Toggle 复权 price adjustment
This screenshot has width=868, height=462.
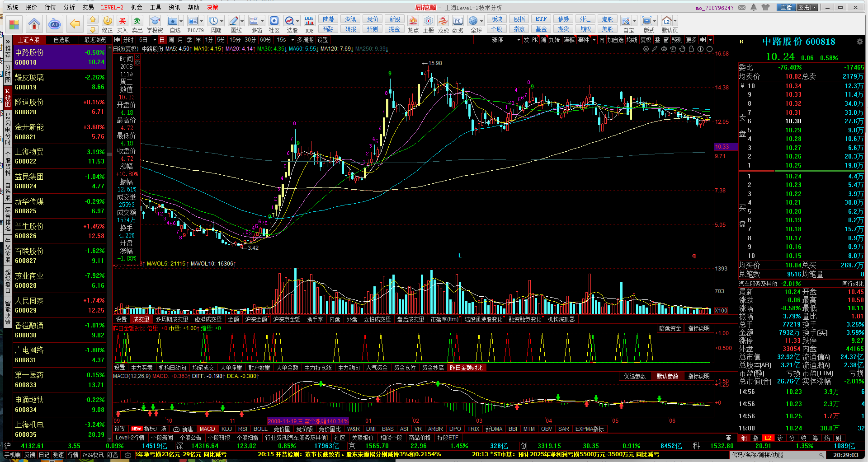(646, 40)
